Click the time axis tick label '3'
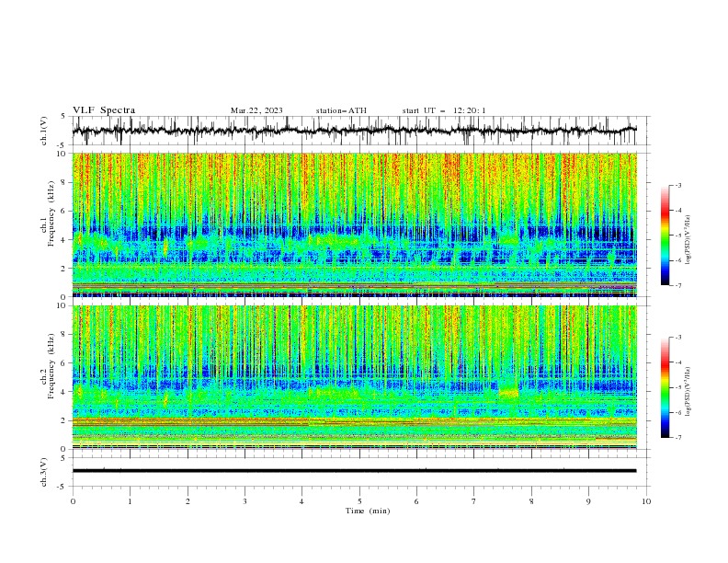Screen dimensions: 728x563 point(245,501)
